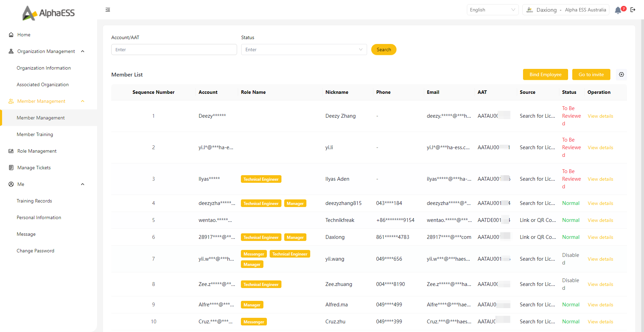Collapse the sidebar with the menu fold icon
Image resolution: width=644 pixels, height=332 pixels.
(x=108, y=10)
